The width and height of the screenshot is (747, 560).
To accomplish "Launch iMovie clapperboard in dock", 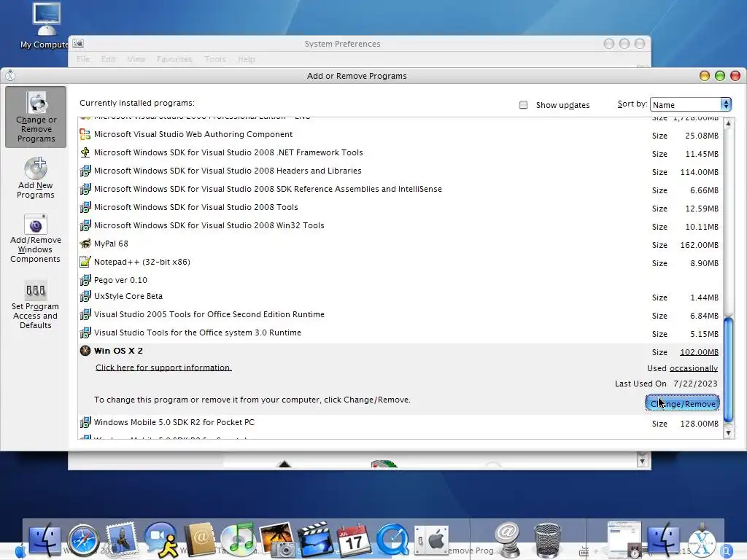I will click(315, 540).
